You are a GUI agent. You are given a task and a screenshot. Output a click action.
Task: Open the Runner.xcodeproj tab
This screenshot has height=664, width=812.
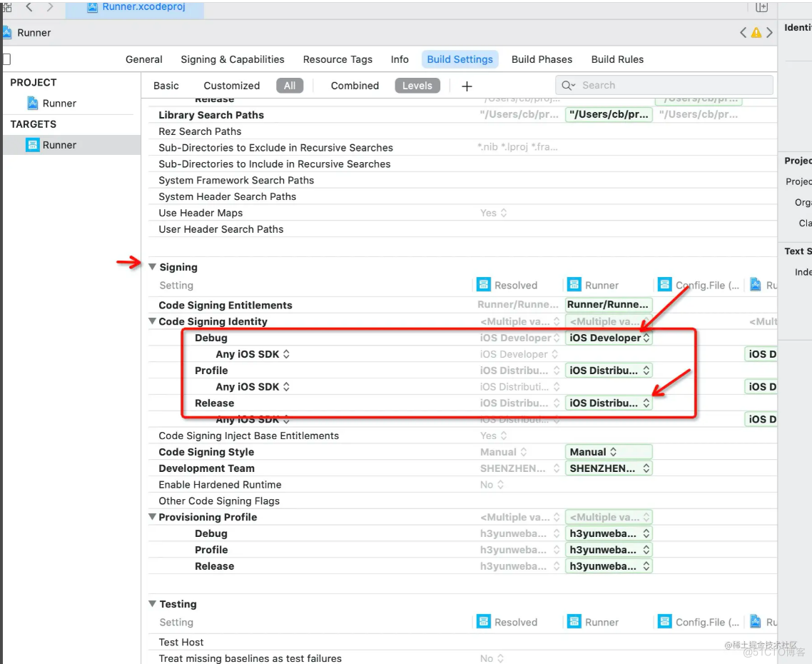[135, 7]
